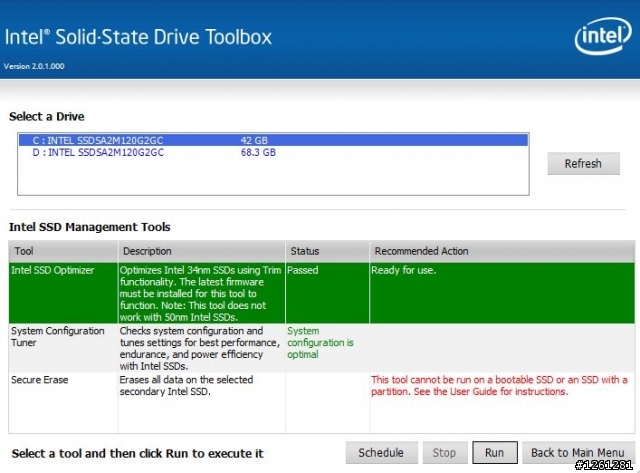Select drive D: INTEL SSDSA2M120G2GC
640x473 pixels.
[x=273, y=153]
